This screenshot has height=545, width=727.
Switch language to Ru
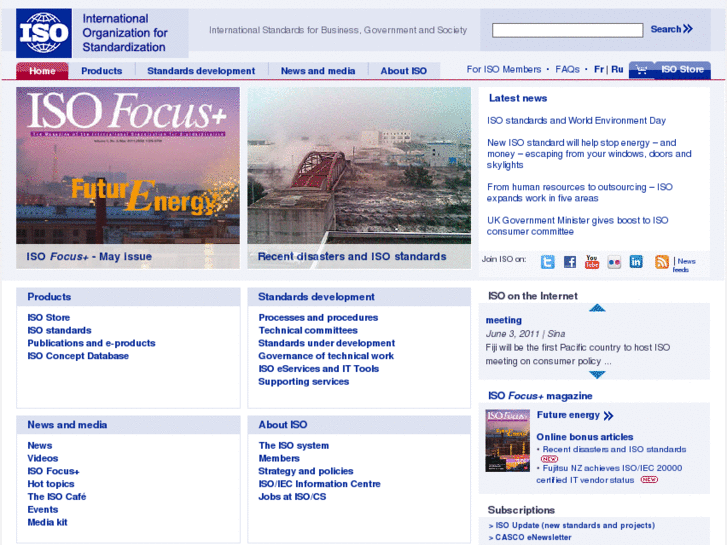coord(617,69)
